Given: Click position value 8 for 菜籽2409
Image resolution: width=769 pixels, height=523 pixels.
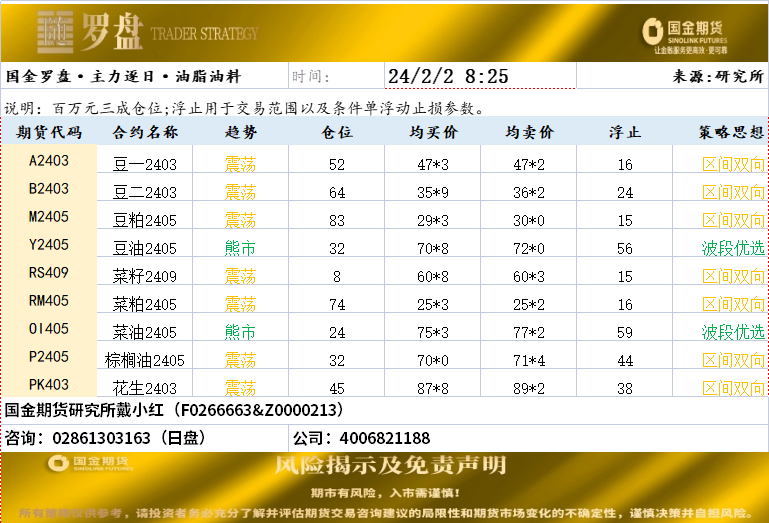Looking at the screenshot, I should coord(337,276).
